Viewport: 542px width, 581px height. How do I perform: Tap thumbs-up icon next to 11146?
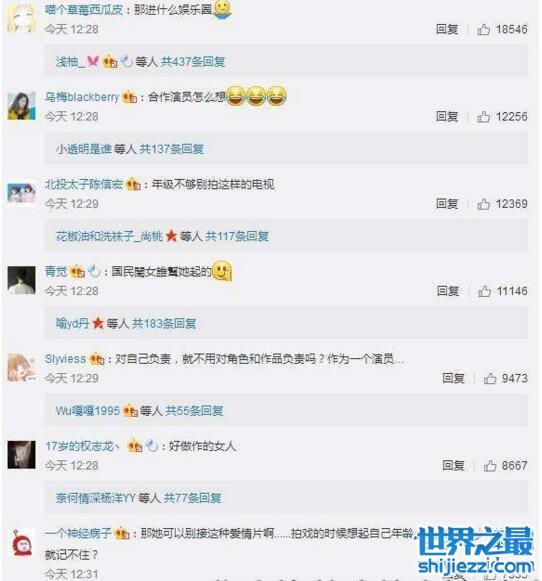click(484, 291)
